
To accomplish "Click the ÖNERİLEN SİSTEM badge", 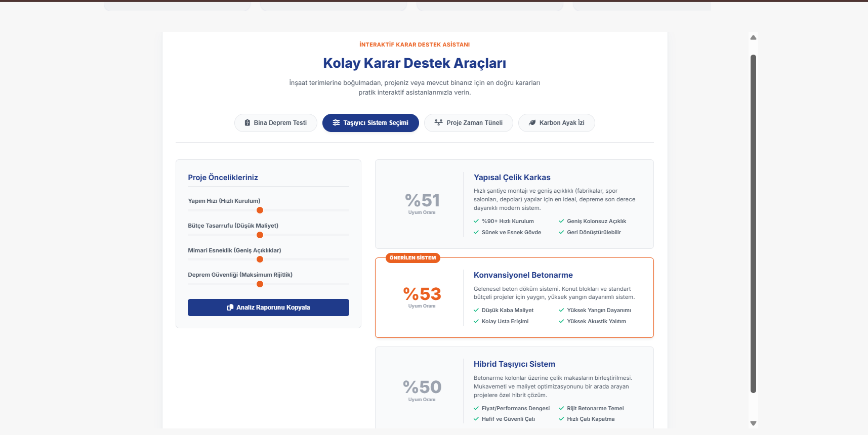I will pyautogui.click(x=413, y=258).
